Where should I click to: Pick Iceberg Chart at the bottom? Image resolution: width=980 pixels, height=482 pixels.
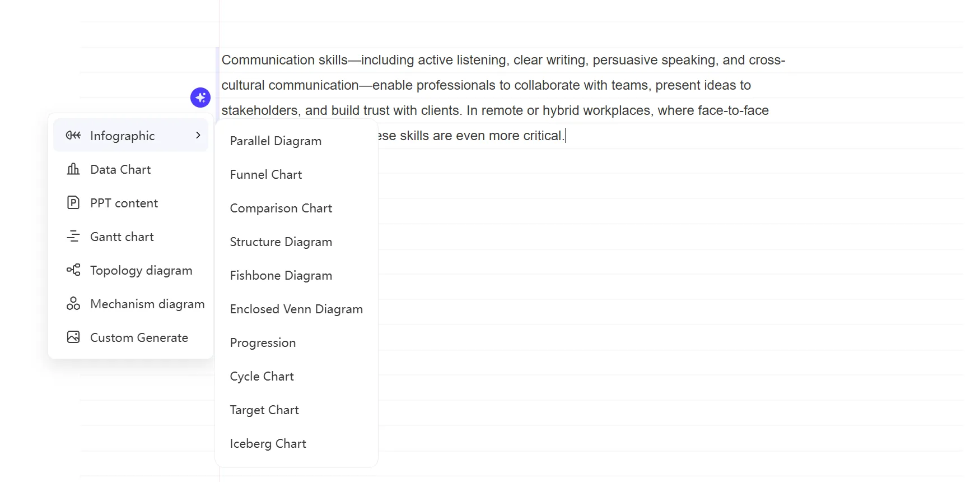coord(268,444)
